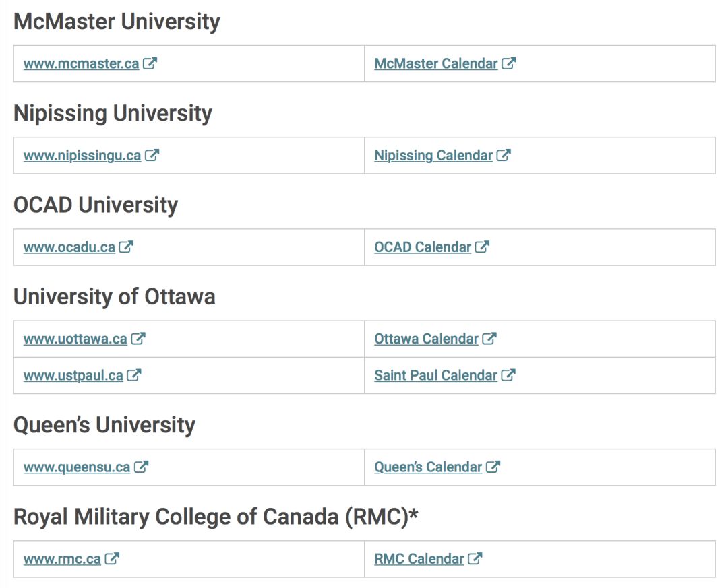Visit the www.ustpaul.ca link

(x=73, y=375)
